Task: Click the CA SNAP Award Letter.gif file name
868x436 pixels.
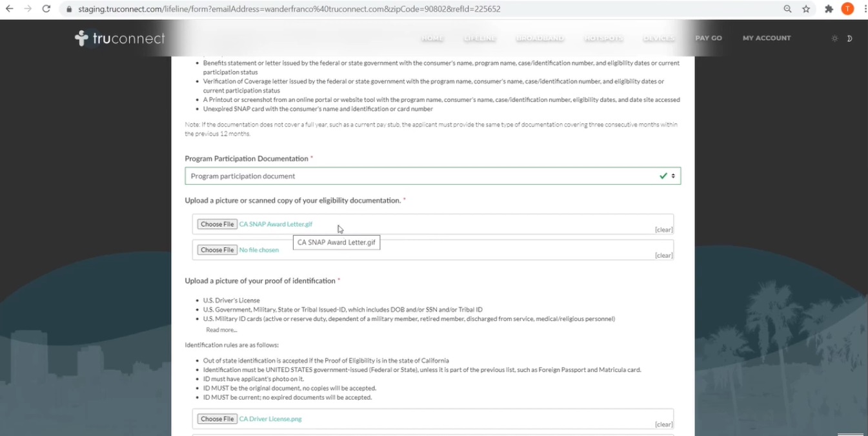Action: (x=276, y=224)
